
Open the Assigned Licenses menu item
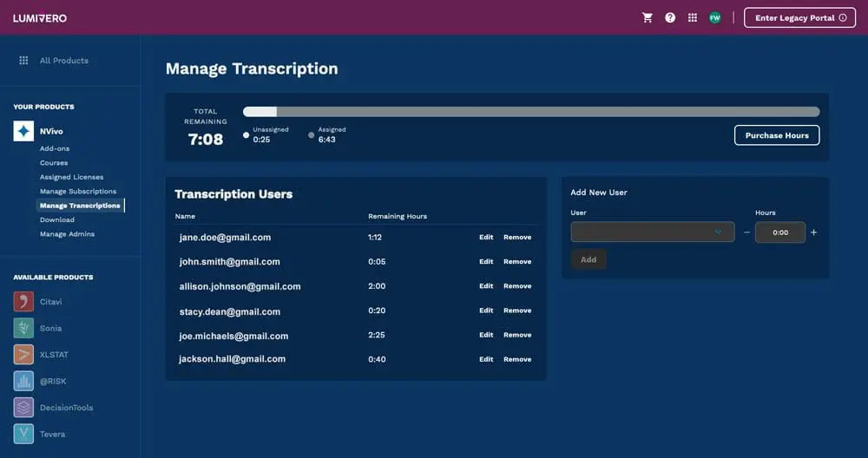(71, 177)
